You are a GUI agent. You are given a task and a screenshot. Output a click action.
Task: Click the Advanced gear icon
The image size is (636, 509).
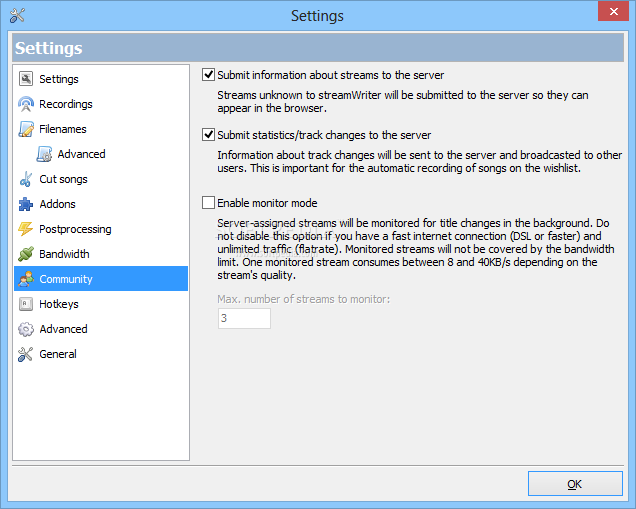click(26, 329)
